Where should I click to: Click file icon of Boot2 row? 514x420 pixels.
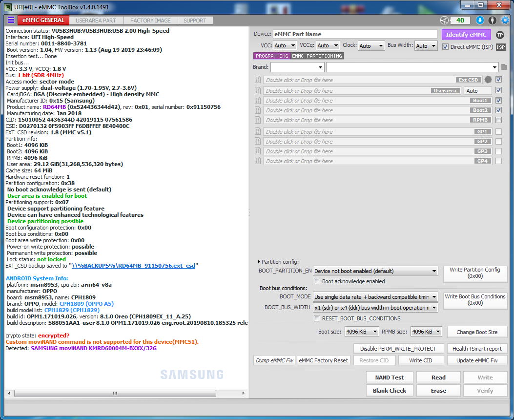[x=258, y=110]
